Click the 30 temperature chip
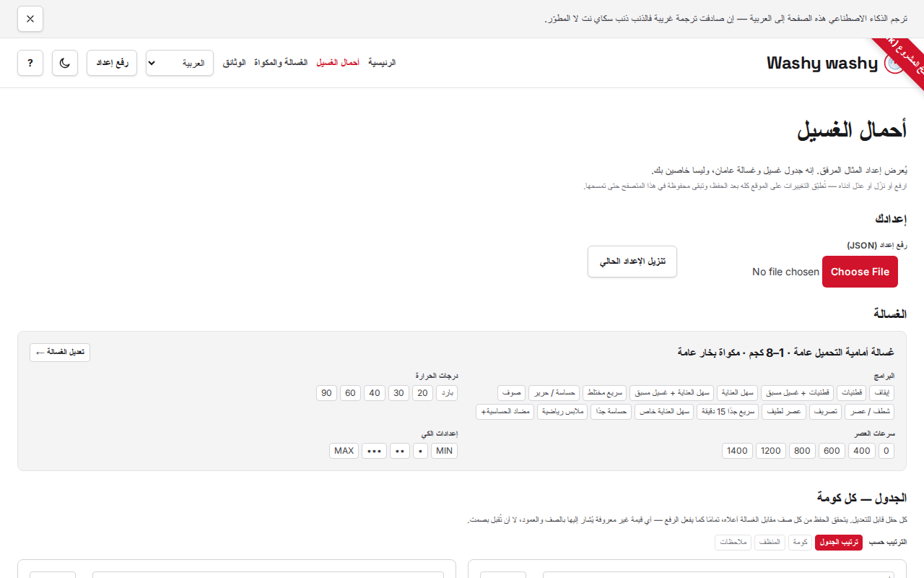Screen dimensions: 924x578 pyautogui.click(x=398, y=393)
